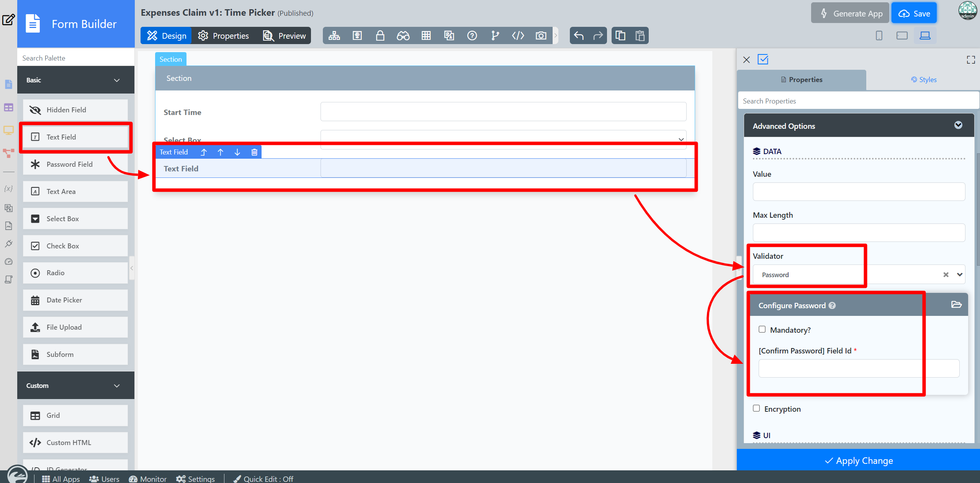Open the screenshot camera tool
This screenshot has height=483, width=980.
(x=541, y=36)
